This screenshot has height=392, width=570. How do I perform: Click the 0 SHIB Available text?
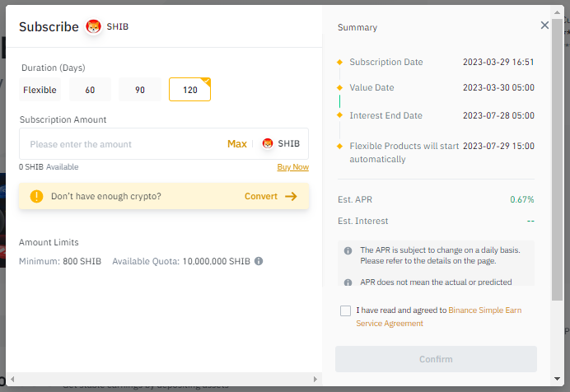tap(49, 166)
